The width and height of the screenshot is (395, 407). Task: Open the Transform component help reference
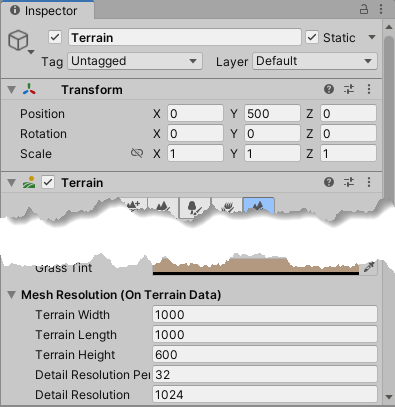click(329, 89)
